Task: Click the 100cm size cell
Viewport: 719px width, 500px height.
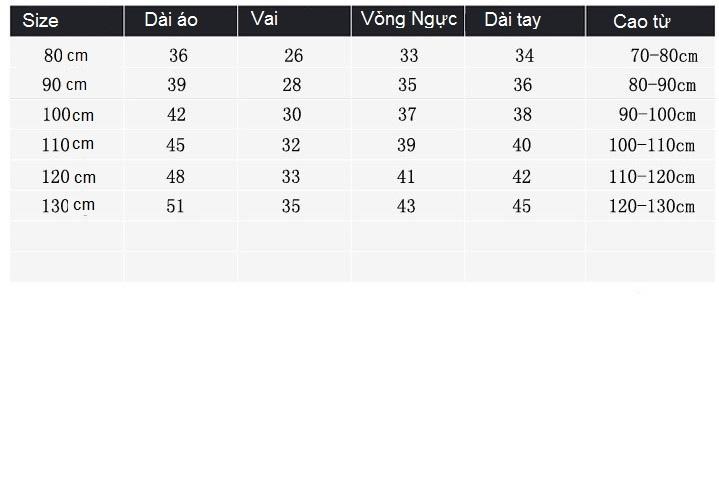Action: [x=68, y=114]
